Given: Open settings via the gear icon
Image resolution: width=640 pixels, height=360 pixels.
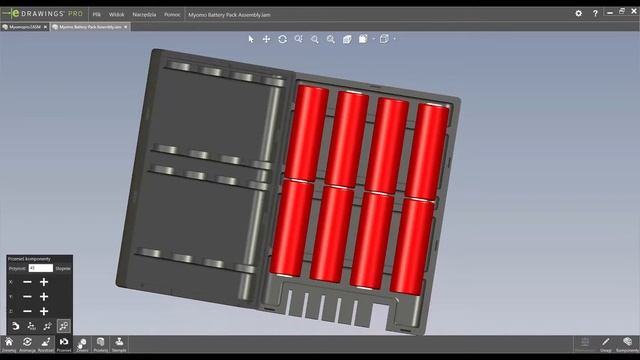Looking at the screenshot, I should tap(578, 13).
